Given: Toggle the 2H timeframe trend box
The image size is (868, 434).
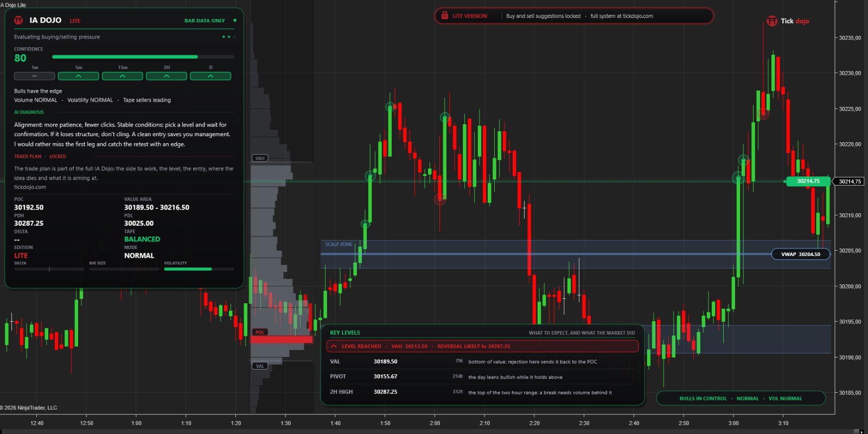Looking at the screenshot, I should [167, 76].
